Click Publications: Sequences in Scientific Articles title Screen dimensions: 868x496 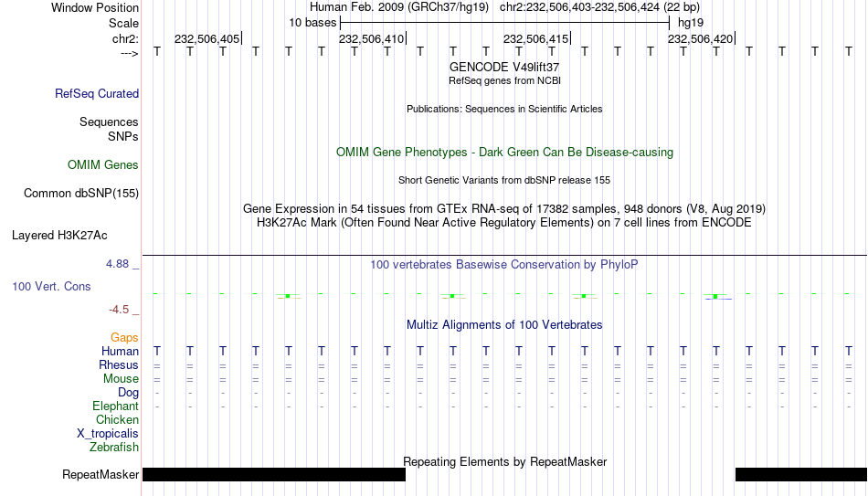coord(504,109)
